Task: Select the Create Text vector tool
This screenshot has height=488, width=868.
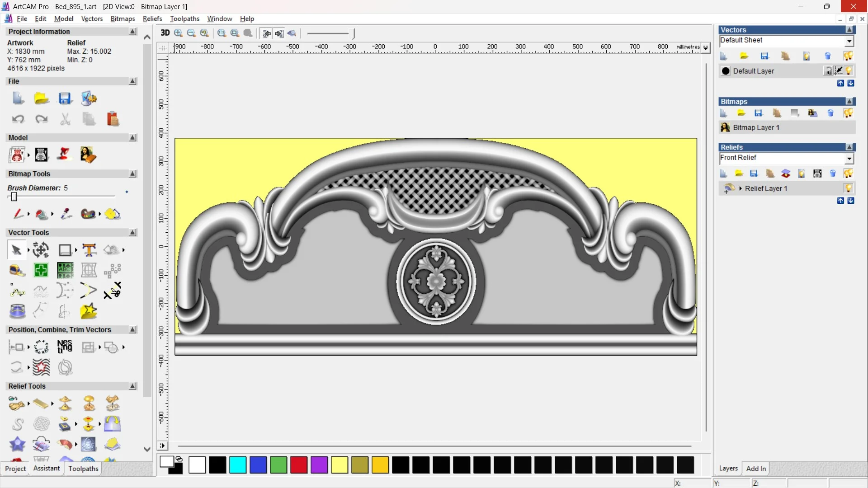Action: [89, 250]
